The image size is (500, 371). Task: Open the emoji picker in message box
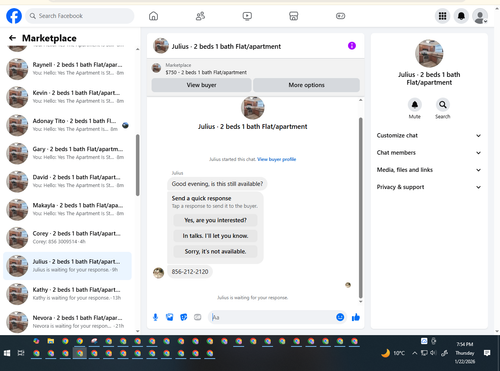tap(340, 317)
